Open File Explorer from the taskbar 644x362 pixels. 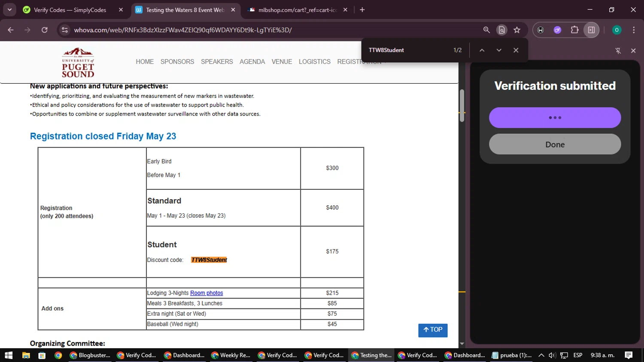coord(26,355)
